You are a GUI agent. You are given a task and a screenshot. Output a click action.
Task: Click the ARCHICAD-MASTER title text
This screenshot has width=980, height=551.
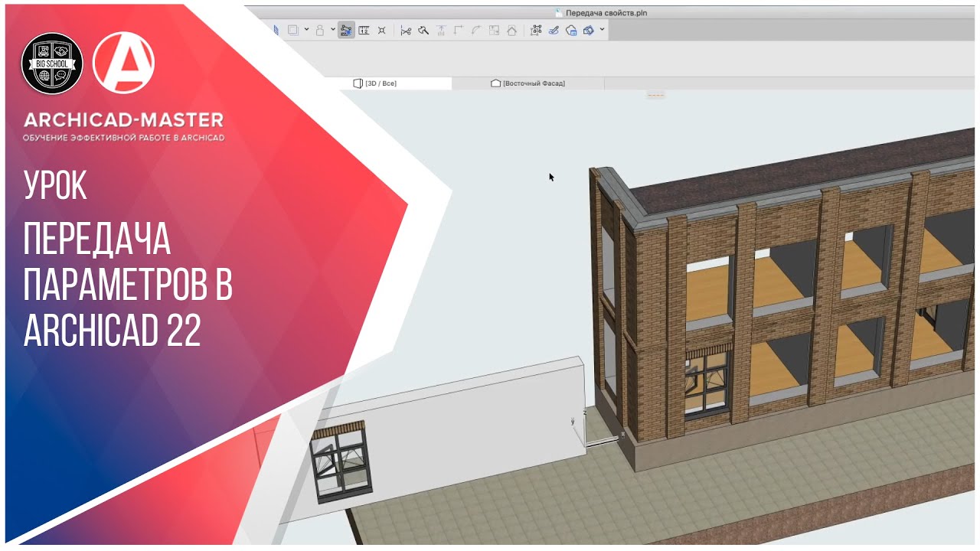pos(123,120)
